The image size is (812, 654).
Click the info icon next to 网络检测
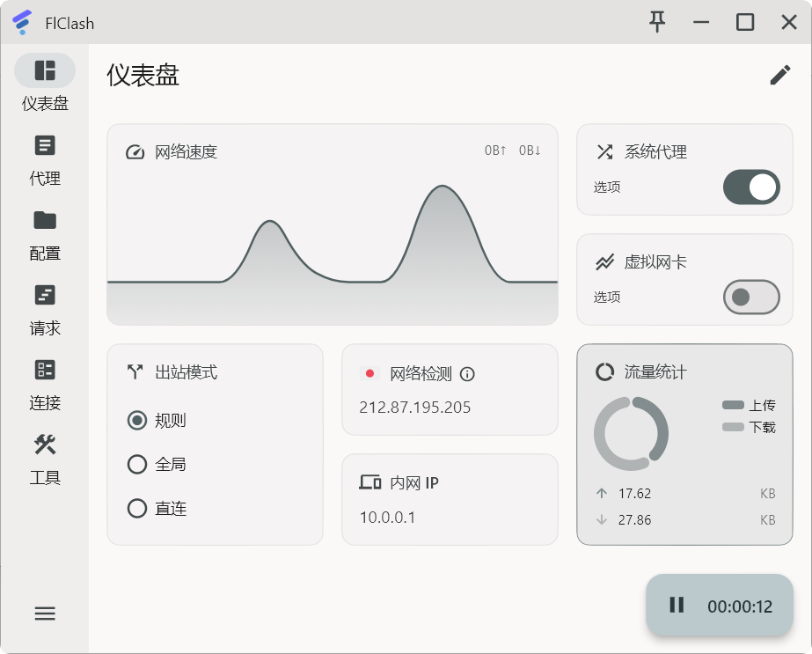click(x=467, y=373)
